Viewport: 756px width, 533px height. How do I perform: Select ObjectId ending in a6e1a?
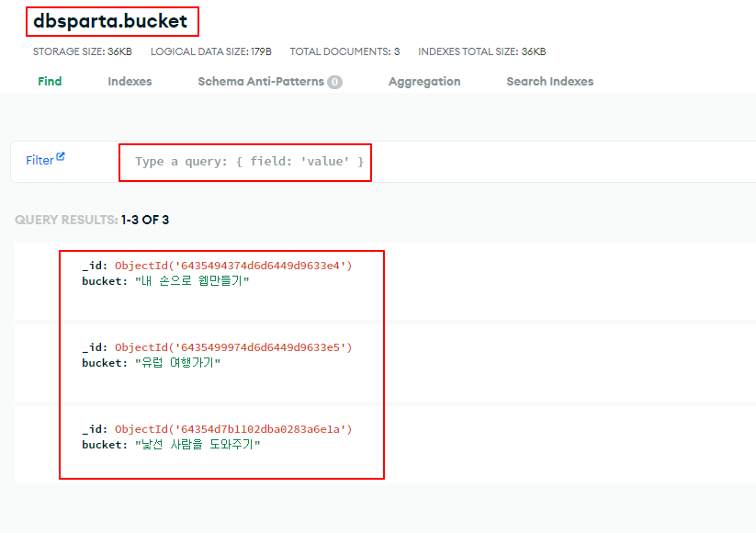point(233,429)
